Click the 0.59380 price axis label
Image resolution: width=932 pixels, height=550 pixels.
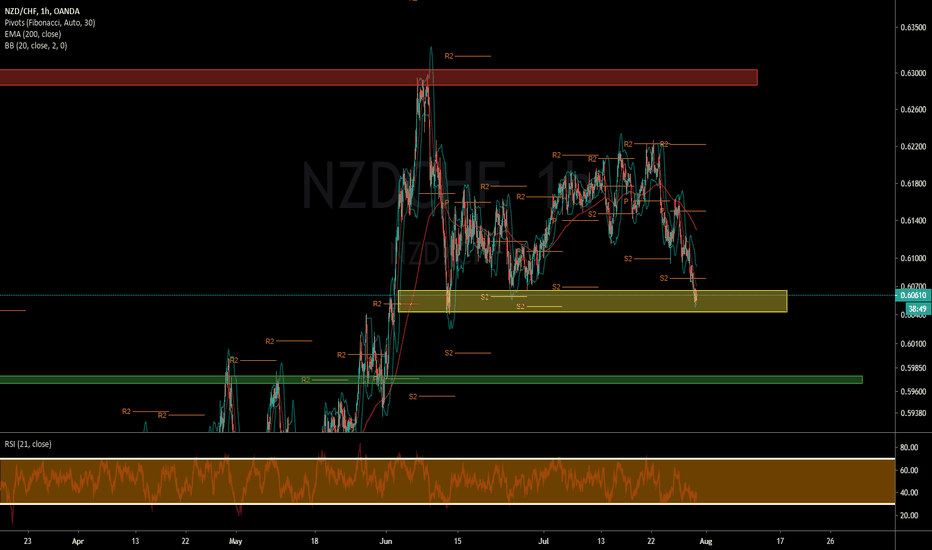[x=913, y=413]
